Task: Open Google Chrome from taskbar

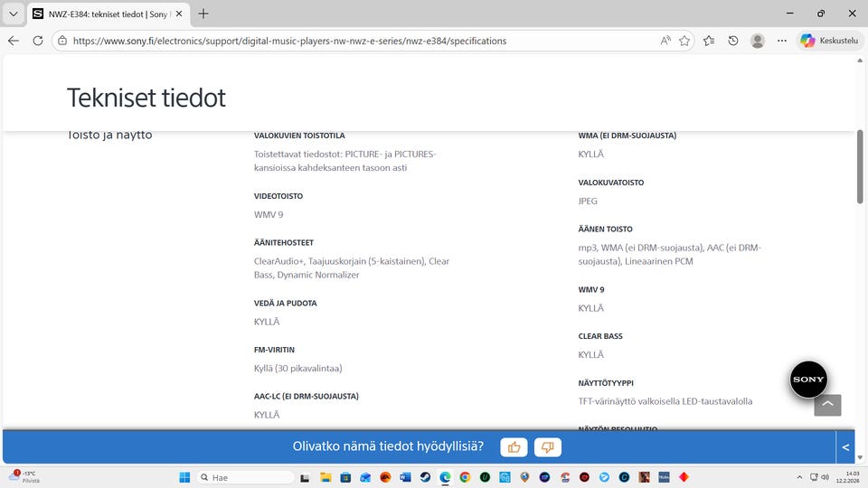Action: point(465,477)
